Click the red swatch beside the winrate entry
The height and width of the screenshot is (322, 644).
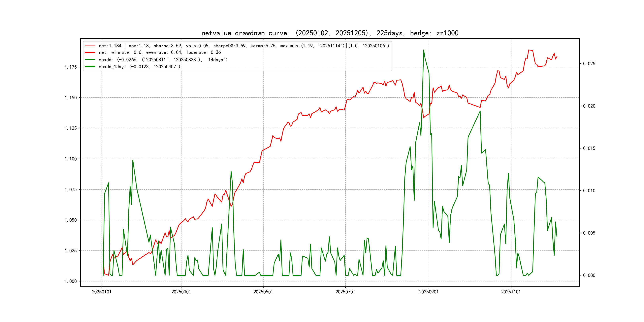pyautogui.click(x=90, y=52)
